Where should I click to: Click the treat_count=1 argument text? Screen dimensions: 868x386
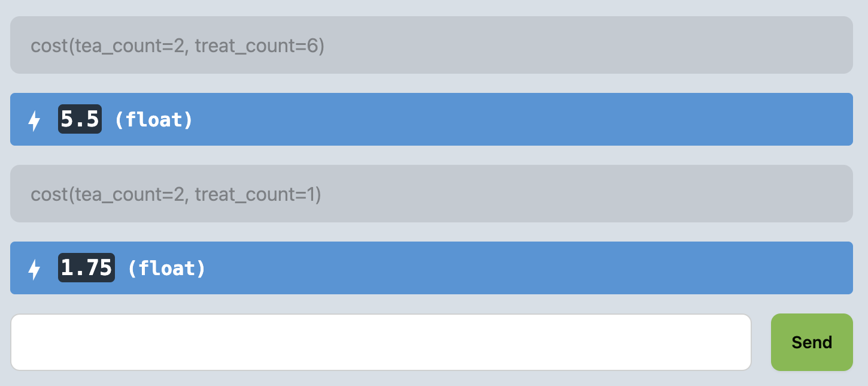coord(256,195)
